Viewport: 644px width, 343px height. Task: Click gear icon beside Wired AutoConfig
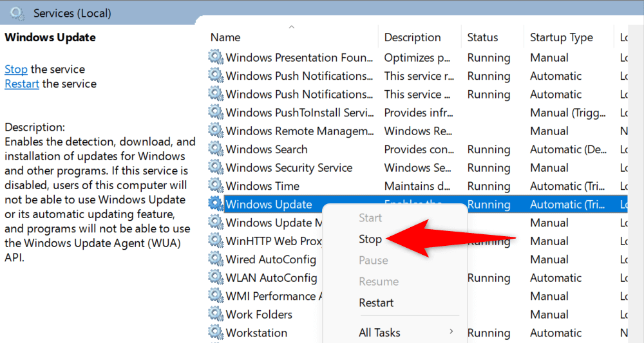pyautogui.click(x=216, y=259)
